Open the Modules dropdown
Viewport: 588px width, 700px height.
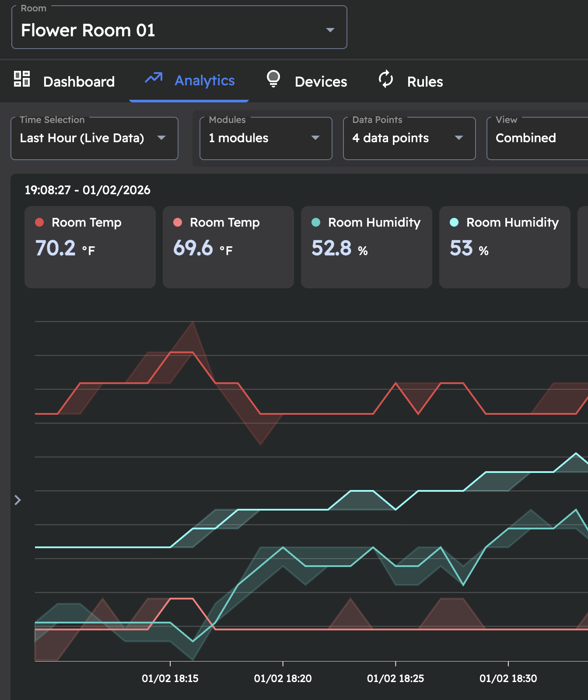(266, 138)
